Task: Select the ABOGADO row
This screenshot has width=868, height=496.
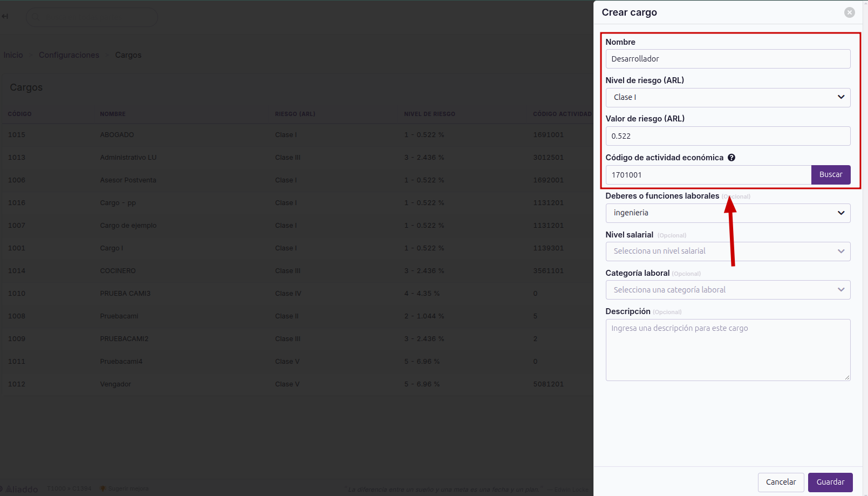Action: pyautogui.click(x=297, y=135)
